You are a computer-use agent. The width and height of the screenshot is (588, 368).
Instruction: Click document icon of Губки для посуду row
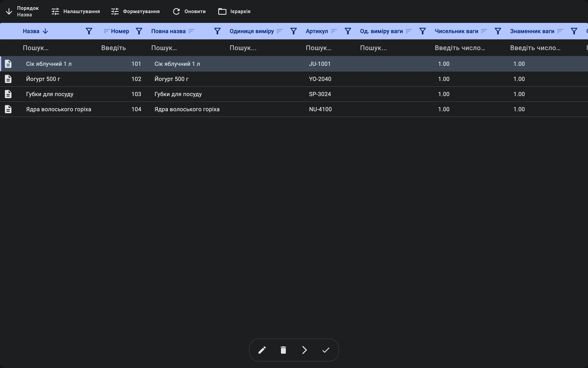[8, 94]
